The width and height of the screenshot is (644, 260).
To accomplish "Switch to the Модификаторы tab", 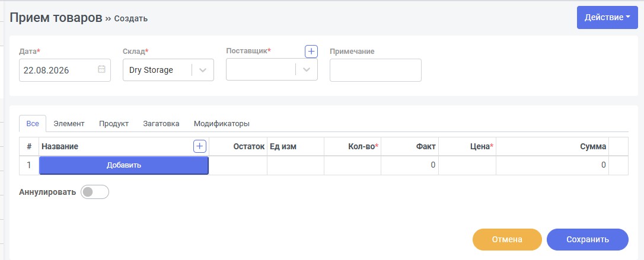I will pos(221,123).
